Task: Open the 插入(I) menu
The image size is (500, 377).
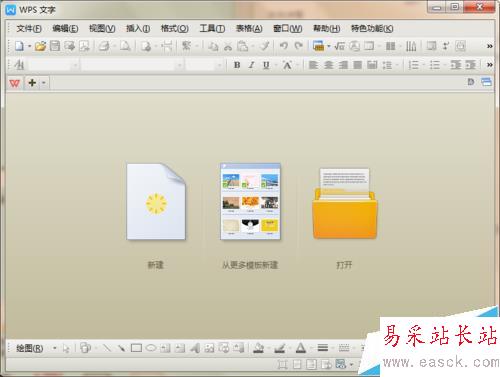Action: pos(138,29)
